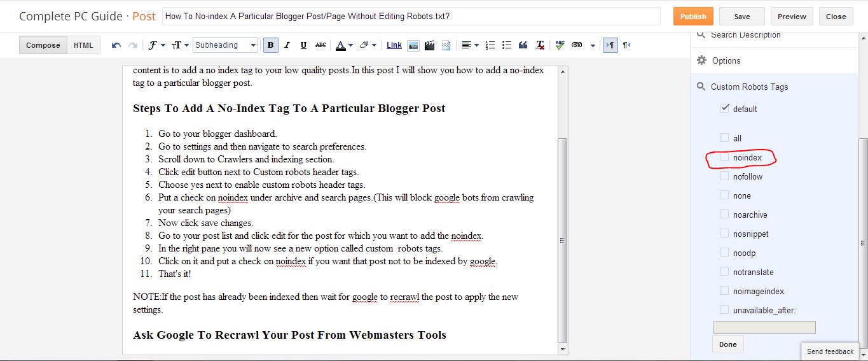Close the post editor

836,17
